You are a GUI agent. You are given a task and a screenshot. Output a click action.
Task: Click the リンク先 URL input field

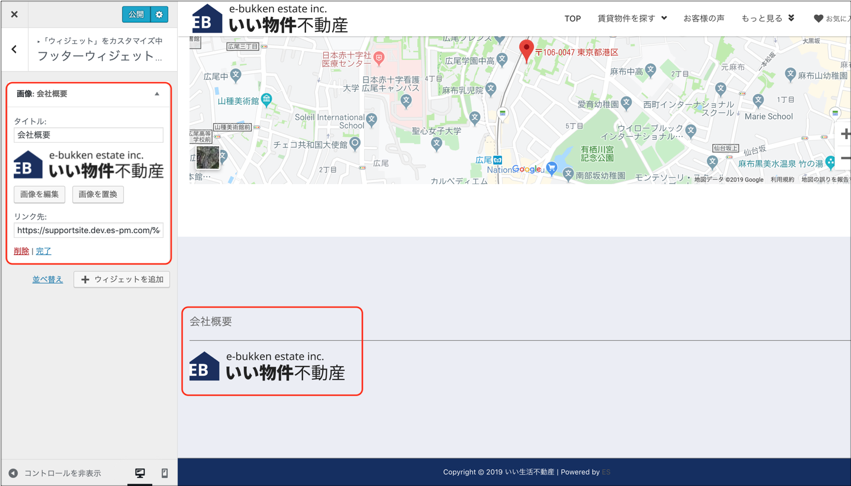pyautogui.click(x=89, y=230)
